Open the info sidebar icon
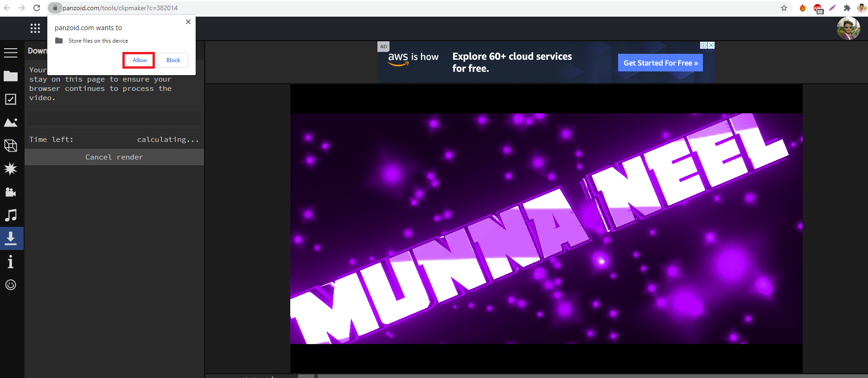Image resolution: width=868 pixels, height=378 pixels. point(11,262)
